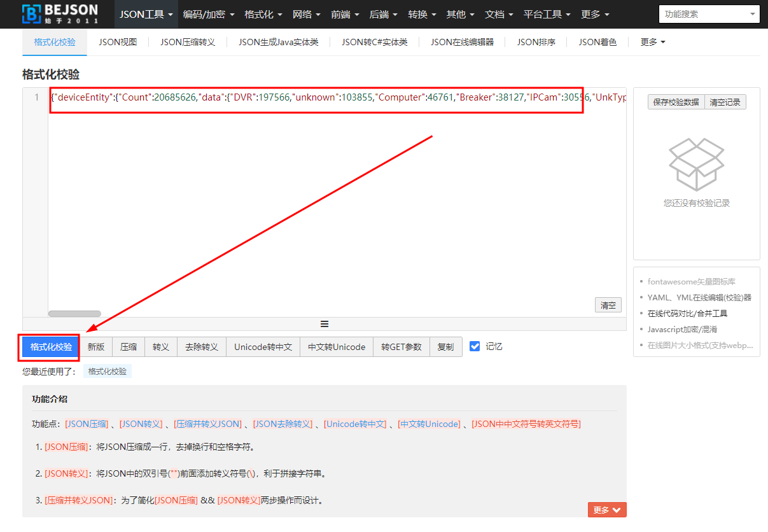Screen dimensions: 768x532
Task: Click the [JSON压缩] feature link
Action: point(87,424)
